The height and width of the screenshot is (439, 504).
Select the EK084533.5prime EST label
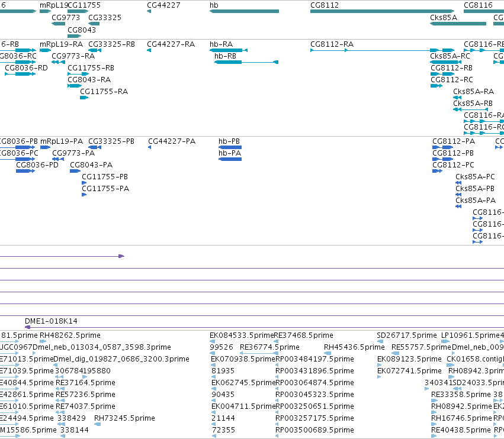click(242, 335)
